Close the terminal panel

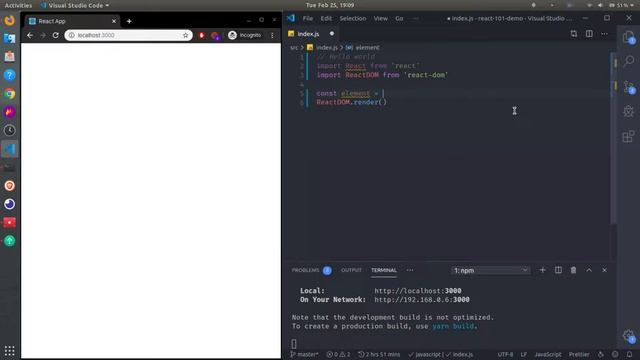tap(604, 270)
